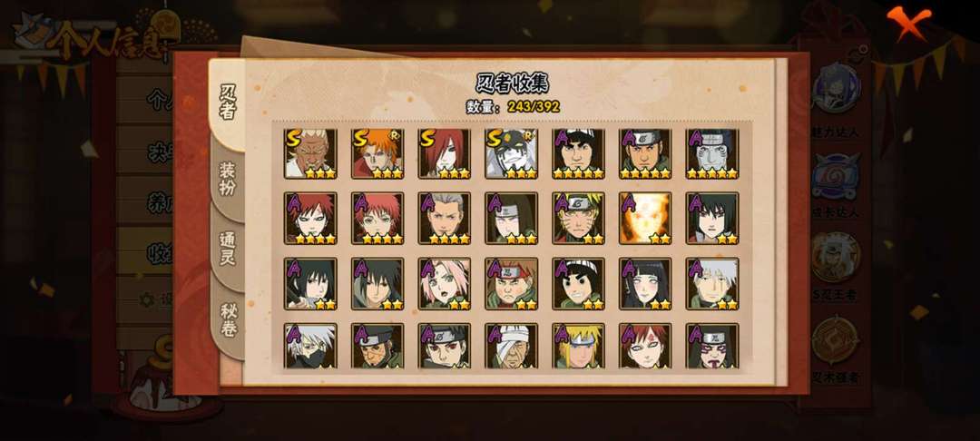Image resolution: width=980 pixels, height=441 pixels.
Task: Open the 通灵 tab
Action: (x=227, y=249)
